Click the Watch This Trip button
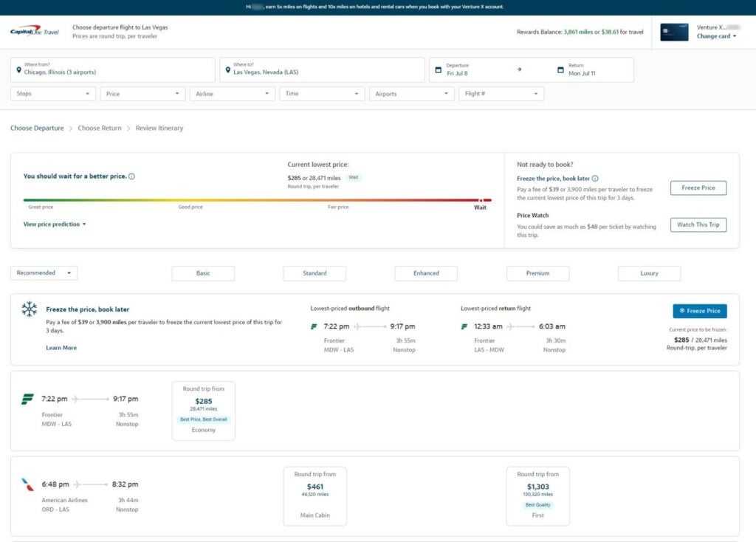Viewport: 756px width, 542px height. pyautogui.click(x=697, y=224)
